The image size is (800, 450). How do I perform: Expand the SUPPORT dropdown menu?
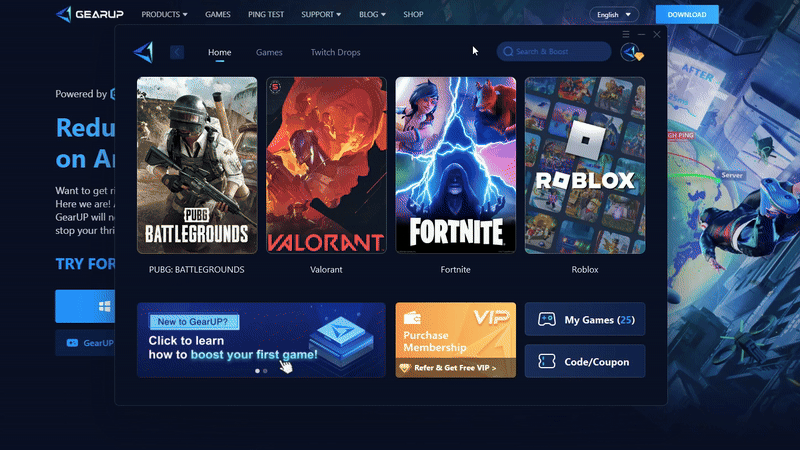pyautogui.click(x=321, y=14)
